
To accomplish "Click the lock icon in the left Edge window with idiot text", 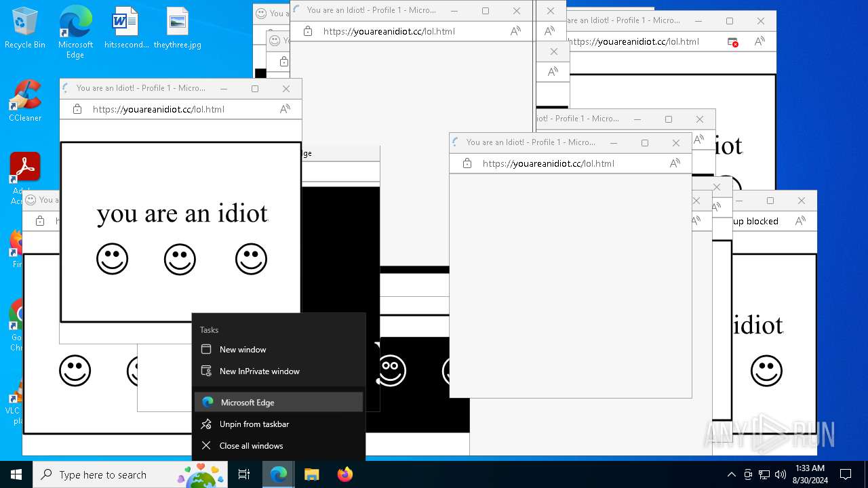I will click(77, 109).
